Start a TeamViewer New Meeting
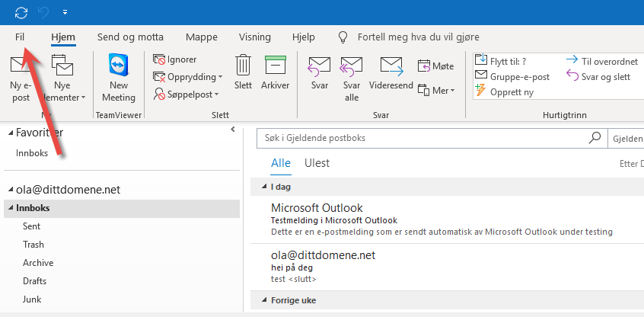 point(119,78)
